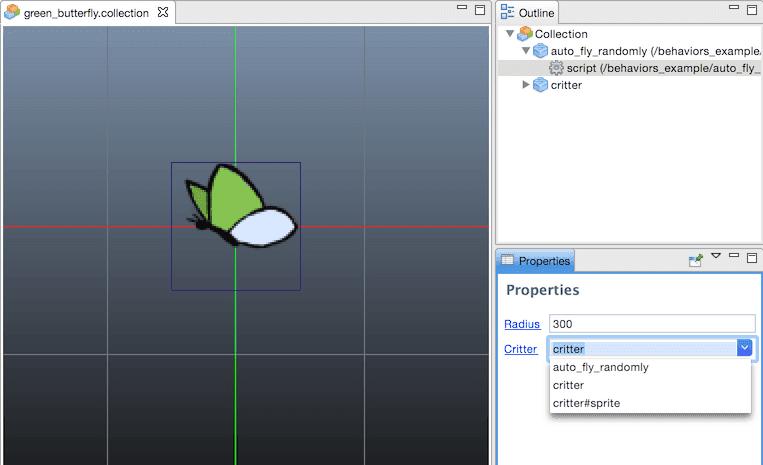Click the Critter property link

coord(520,349)
